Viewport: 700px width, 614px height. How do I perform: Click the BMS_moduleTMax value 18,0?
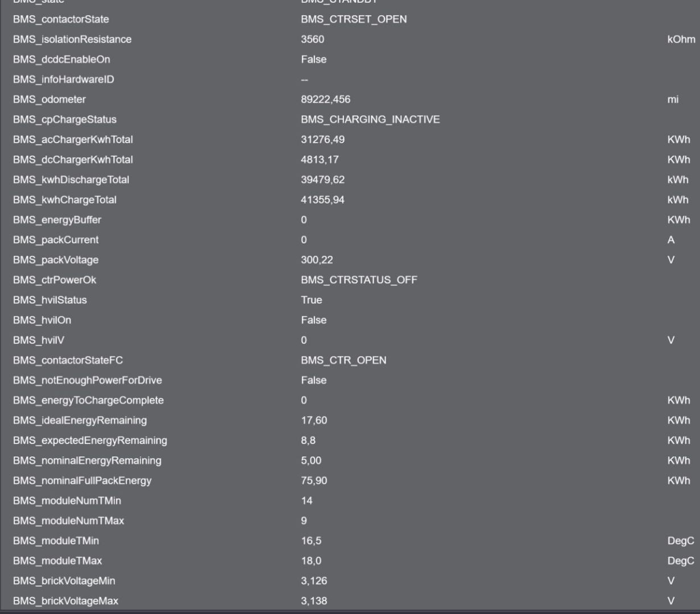(x=311, y=561)
